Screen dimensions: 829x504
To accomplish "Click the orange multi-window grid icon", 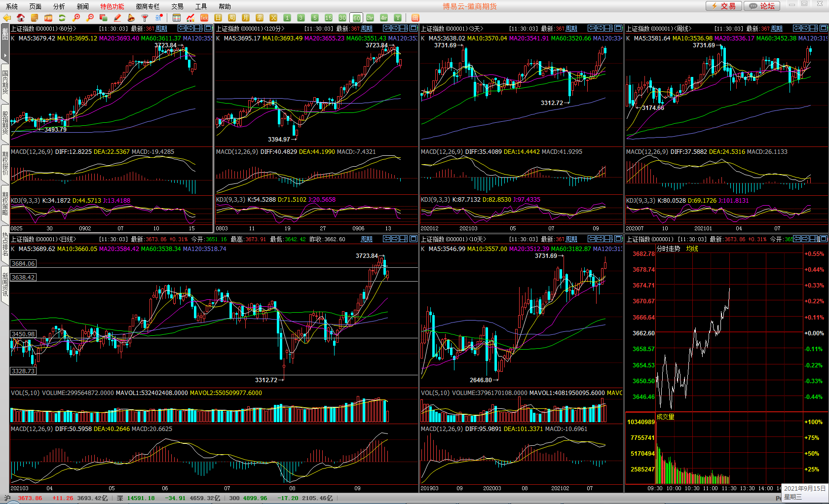I will 415,18.
